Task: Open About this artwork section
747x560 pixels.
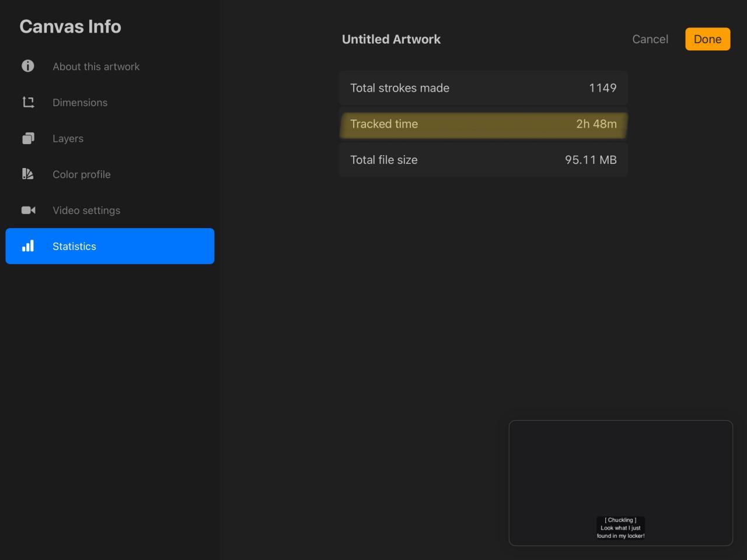Action: [96, 66]
